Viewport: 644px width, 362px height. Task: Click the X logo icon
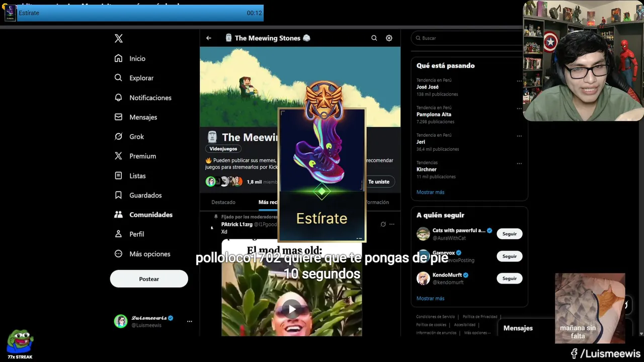[x=118, y=38]
